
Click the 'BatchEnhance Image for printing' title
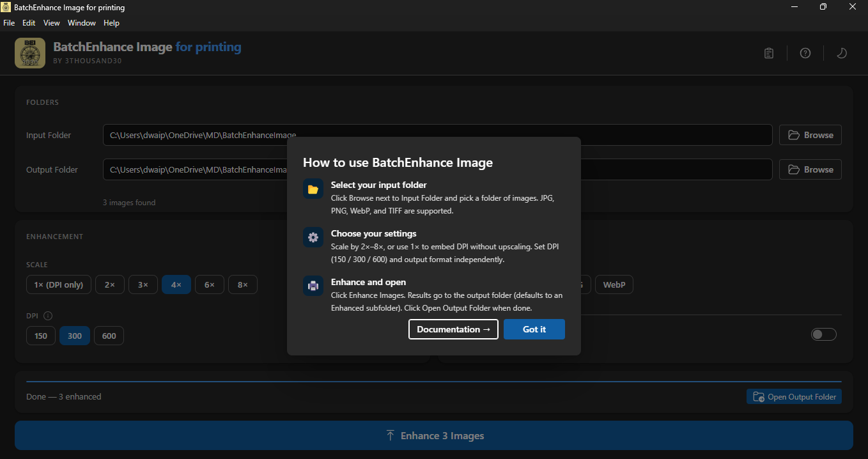148,47
